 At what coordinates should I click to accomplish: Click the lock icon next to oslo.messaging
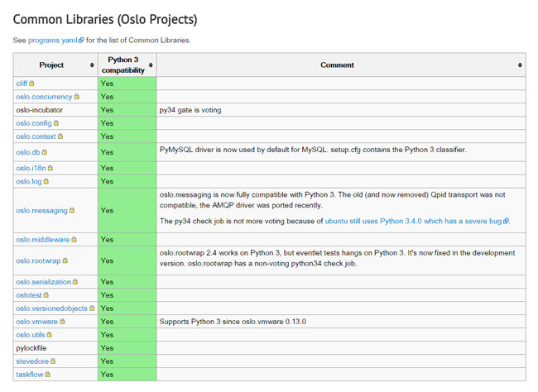(72, 211)
